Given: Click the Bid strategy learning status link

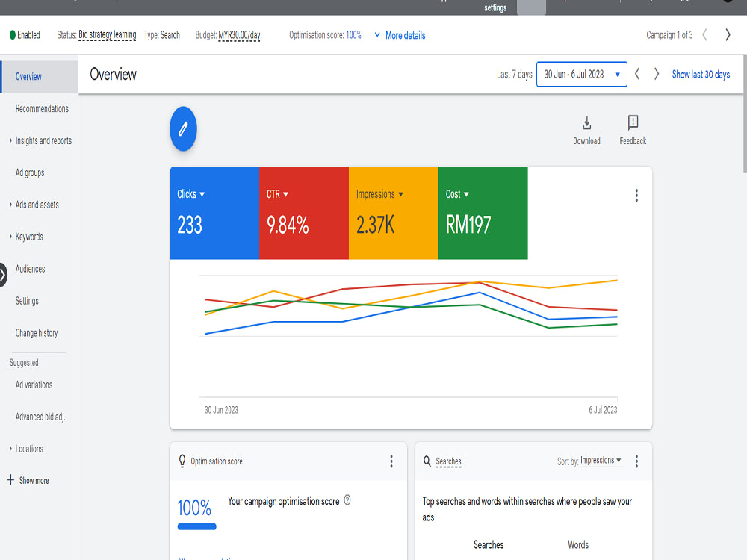Looking at the screenshot, I should click(107, 35).
